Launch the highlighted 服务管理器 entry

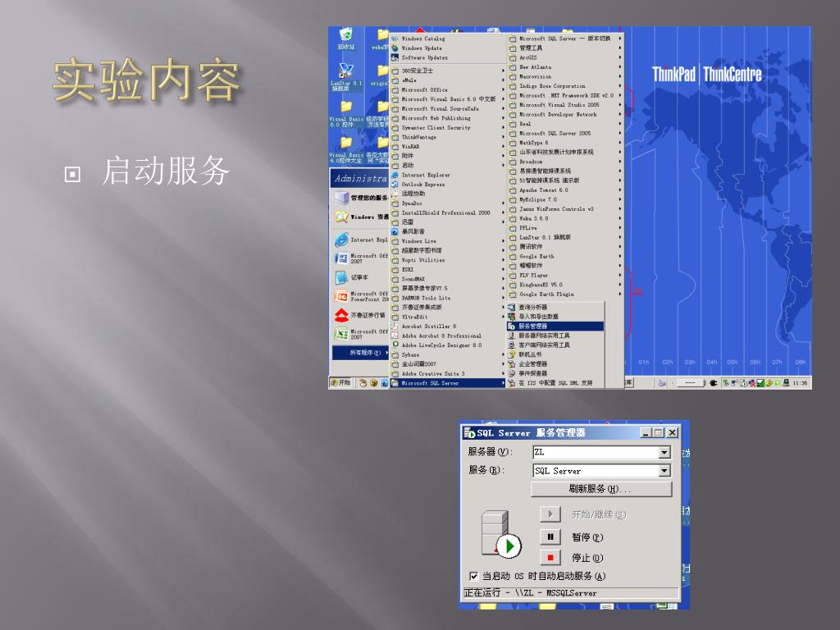coord(555,326)
